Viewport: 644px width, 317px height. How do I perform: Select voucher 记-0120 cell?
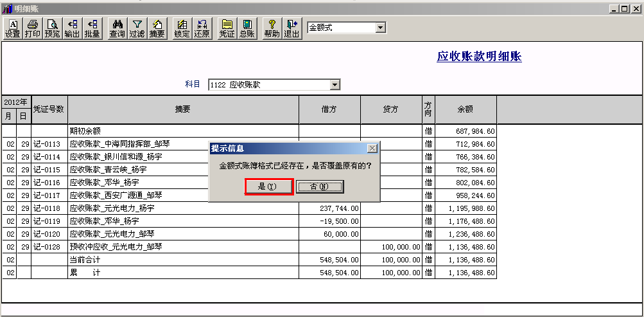pos(49,234)
